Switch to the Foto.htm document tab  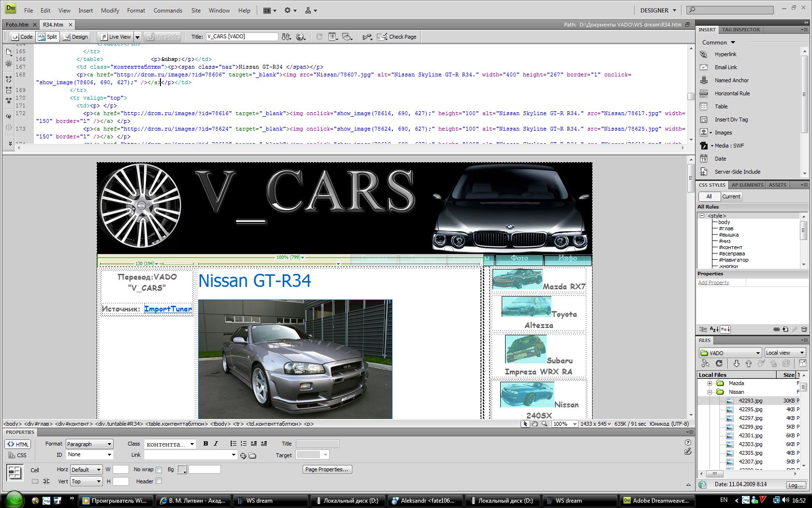click(x=17, y=25)
